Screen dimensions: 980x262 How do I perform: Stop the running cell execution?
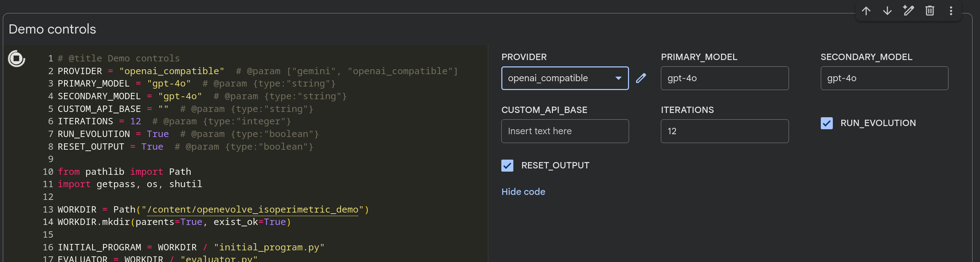(x=17, y=59)
